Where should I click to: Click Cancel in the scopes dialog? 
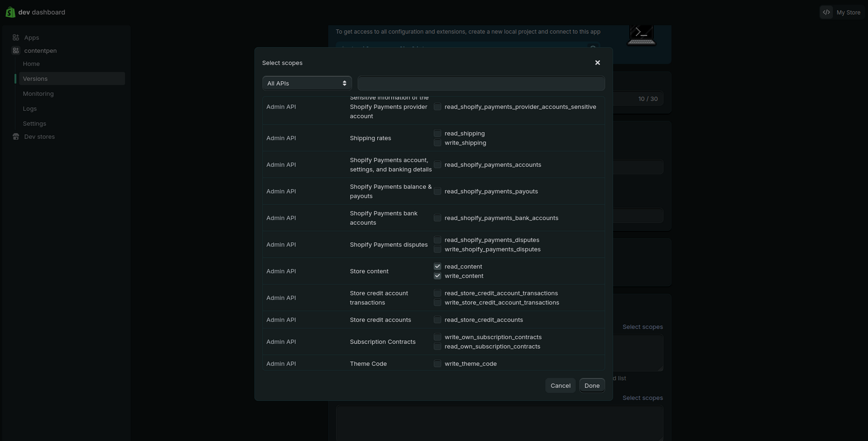560,386
